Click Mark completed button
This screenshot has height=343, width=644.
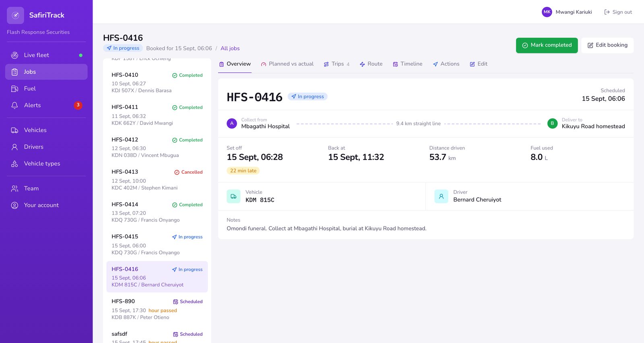(x=547, y=45)
